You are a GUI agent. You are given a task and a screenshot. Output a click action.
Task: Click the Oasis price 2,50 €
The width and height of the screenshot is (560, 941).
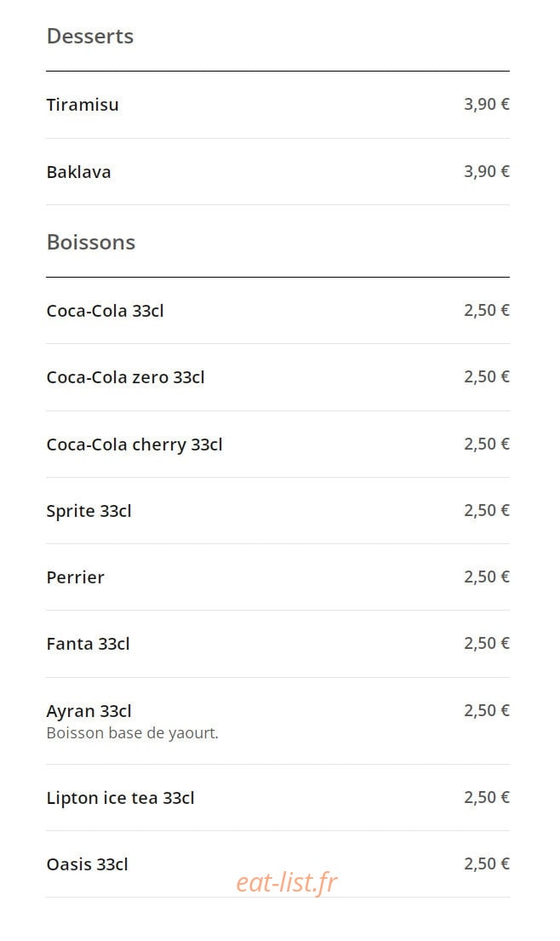pyautogui.click(x=486, y=863)
